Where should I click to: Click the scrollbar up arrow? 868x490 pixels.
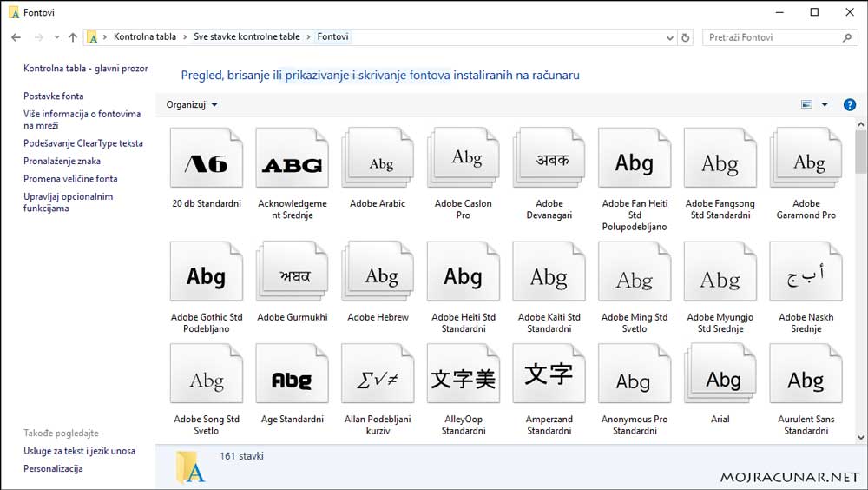tap(860, 123)
